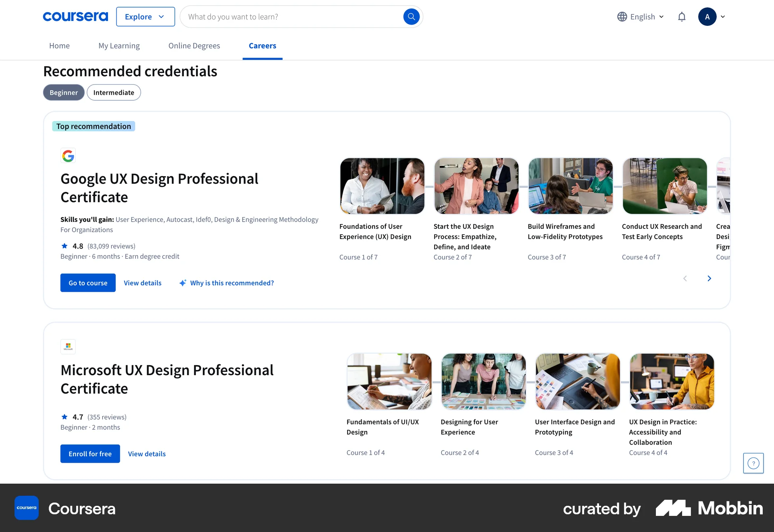This screenshot has width=774, height=532.
Task: Switch to the My Learning tab
Action: coord(119,46)
